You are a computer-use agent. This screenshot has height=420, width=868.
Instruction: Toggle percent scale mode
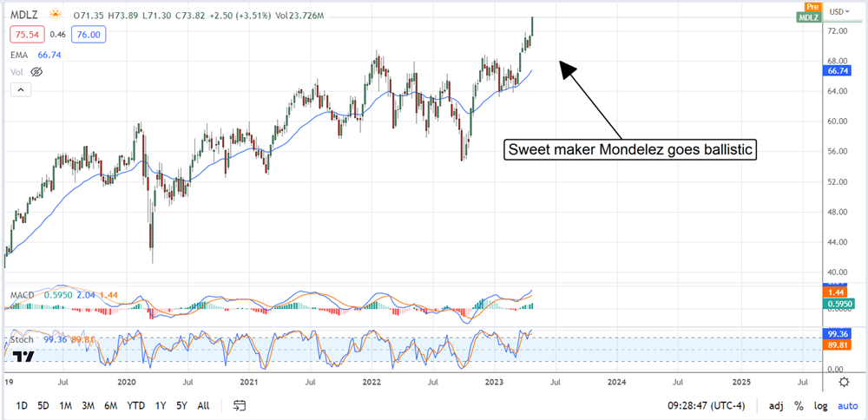[x=798, y=405]
